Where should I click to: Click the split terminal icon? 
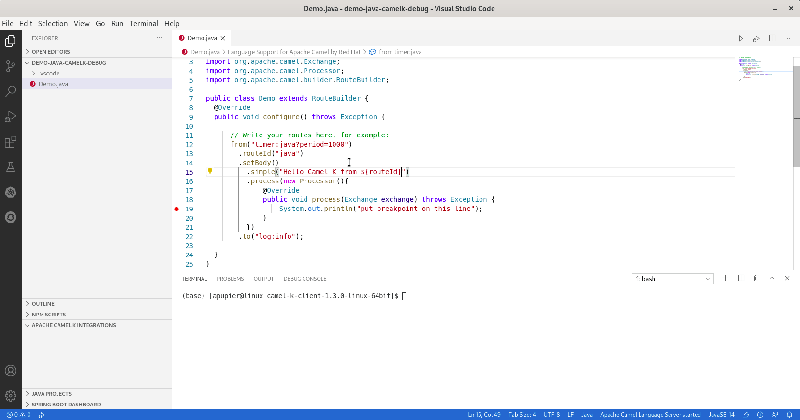click(739, 279)
